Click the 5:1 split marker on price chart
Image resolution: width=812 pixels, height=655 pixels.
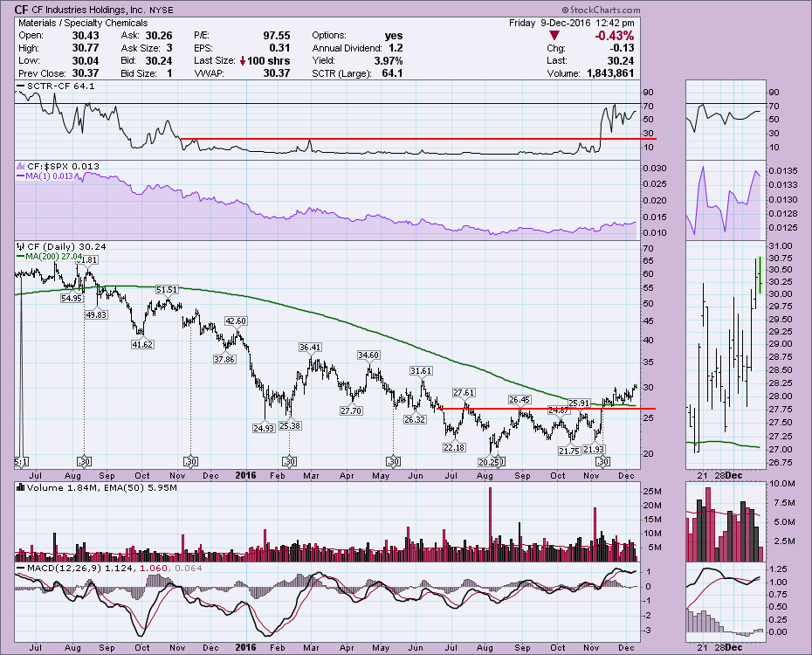21,461
